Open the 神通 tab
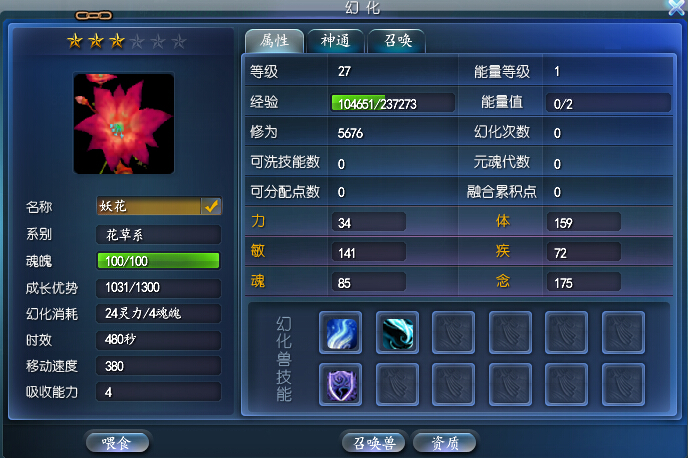 coord(335,41)
